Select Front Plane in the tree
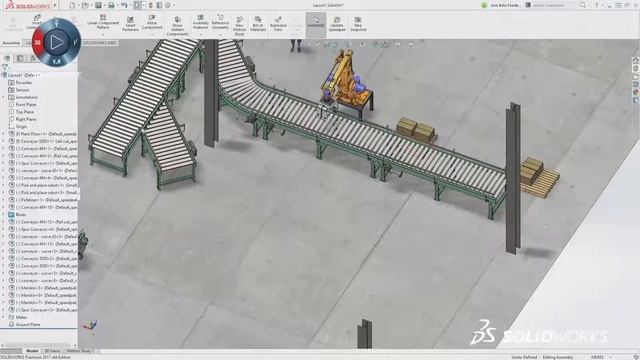 point(26,104)
